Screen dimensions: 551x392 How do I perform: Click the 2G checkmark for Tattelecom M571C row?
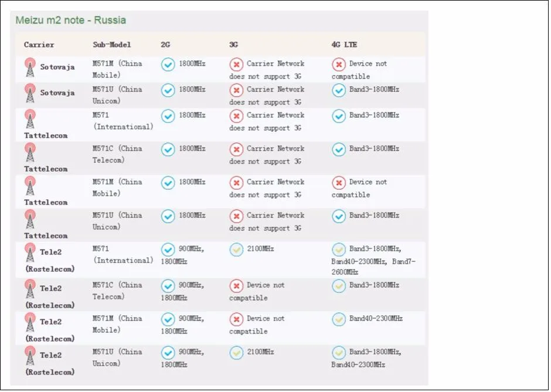tap(168, 149)
